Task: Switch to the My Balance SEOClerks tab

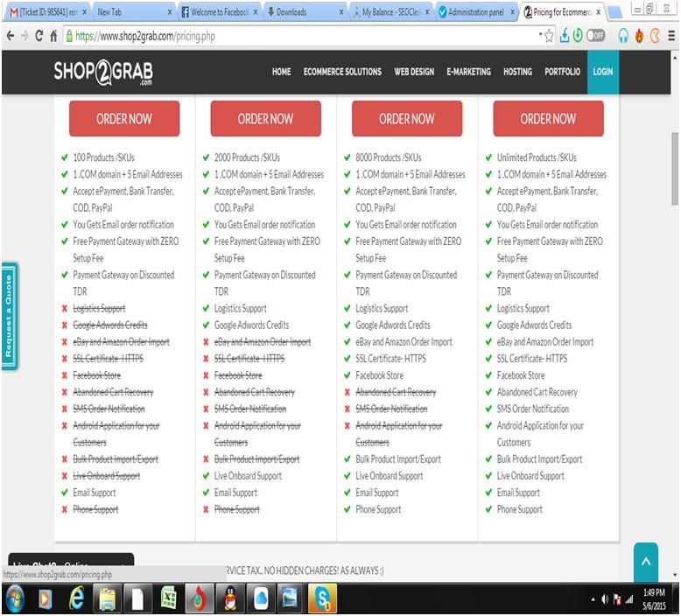Action: [x=391, y=12]
